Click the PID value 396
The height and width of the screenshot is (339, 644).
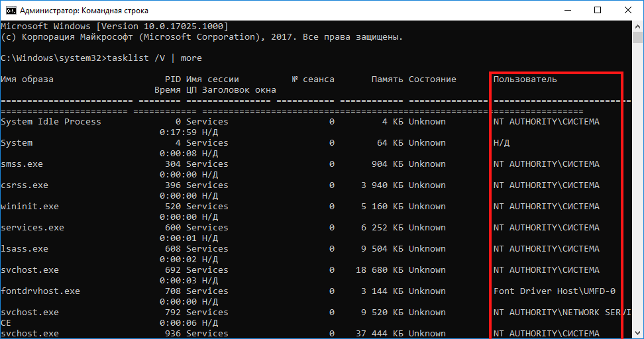coord(173,185)
